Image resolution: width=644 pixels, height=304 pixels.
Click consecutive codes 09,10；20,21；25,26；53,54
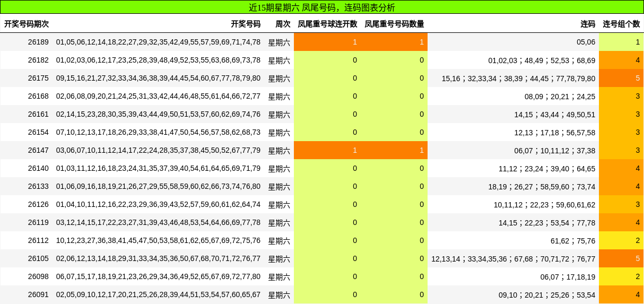point(547,294)
